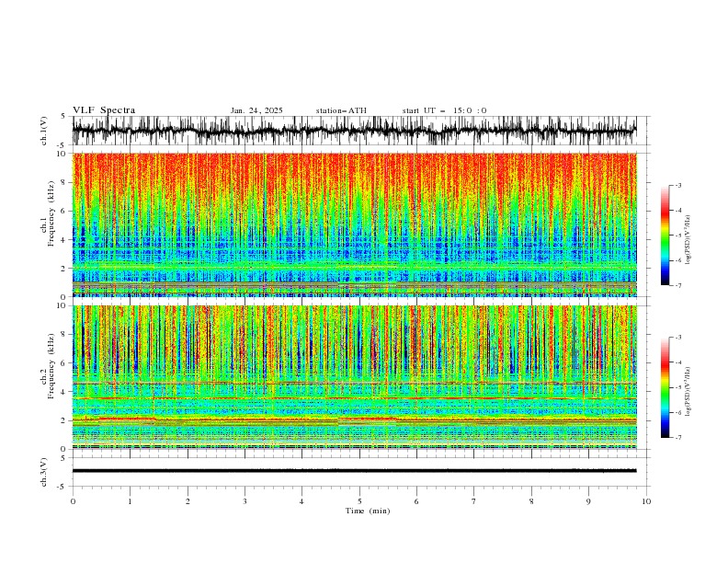Click the ch.1 frequency spectrogram panel

point(355,224)
